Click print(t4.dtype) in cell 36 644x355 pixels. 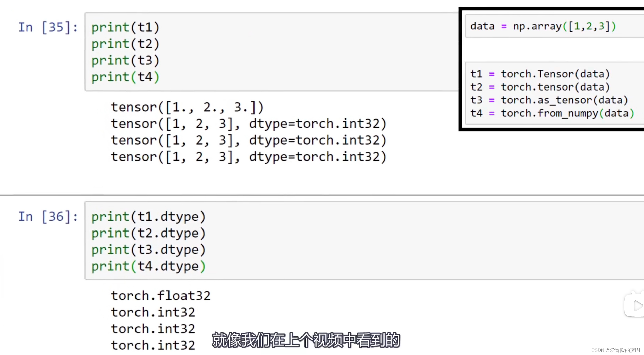pyautogui.click(x=148, y=266)
